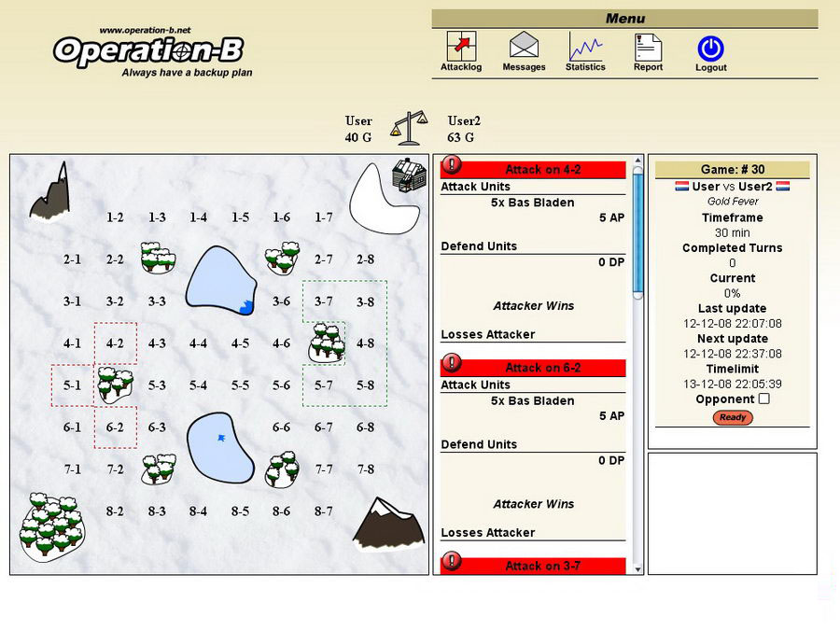Select map tile 8-4
Image resolution: width=840 pixels, height=630 pixels.
pos(198,511)
